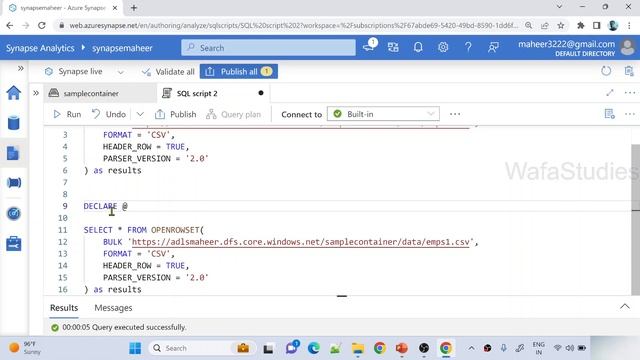The height and width of the screenshot is (360, 640).
Task: Open the Windows Start menu
Action: (135, 348)
